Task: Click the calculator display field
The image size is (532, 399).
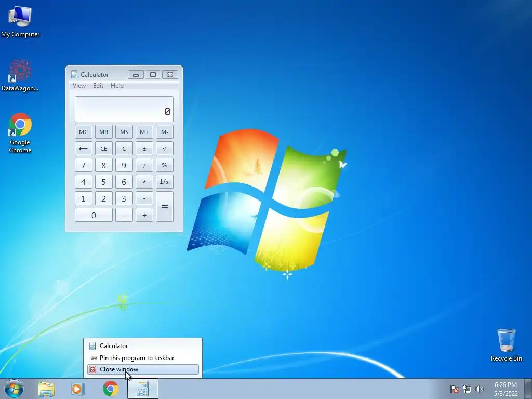Action: [124, 109]
